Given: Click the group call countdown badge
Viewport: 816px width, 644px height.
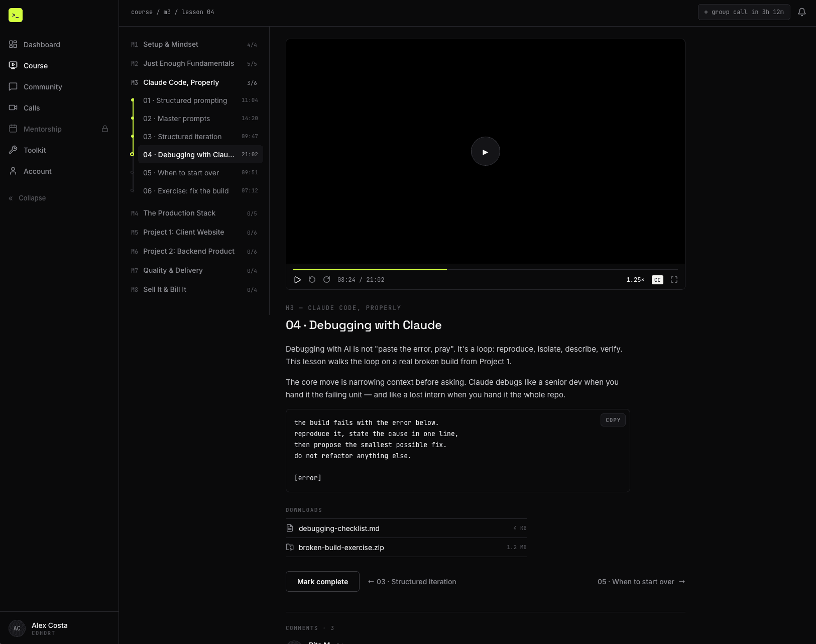Looking at the screenshot, I should click(744, 12).
